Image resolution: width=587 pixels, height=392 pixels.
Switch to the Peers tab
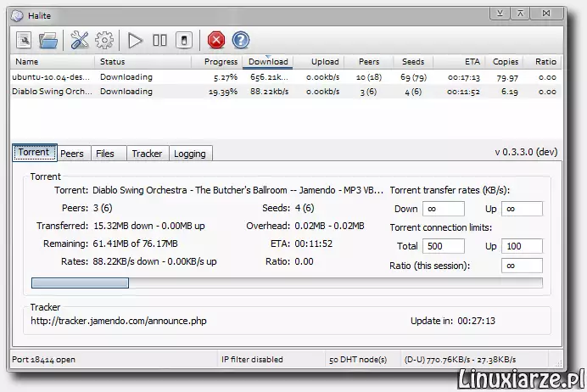[72, 154]
